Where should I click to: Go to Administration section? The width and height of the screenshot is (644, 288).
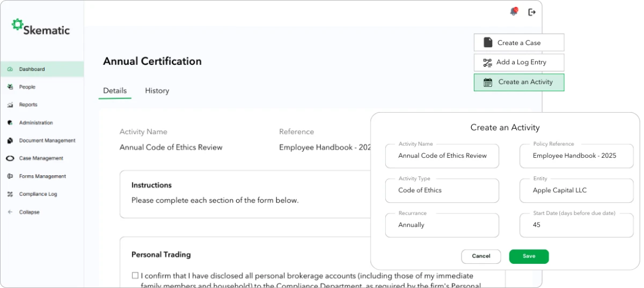35,123
